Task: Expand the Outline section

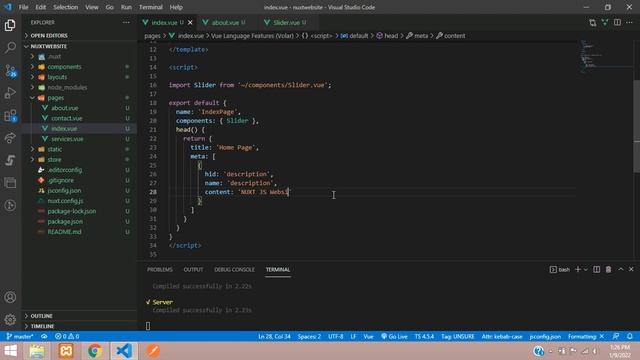Action: 41,316
